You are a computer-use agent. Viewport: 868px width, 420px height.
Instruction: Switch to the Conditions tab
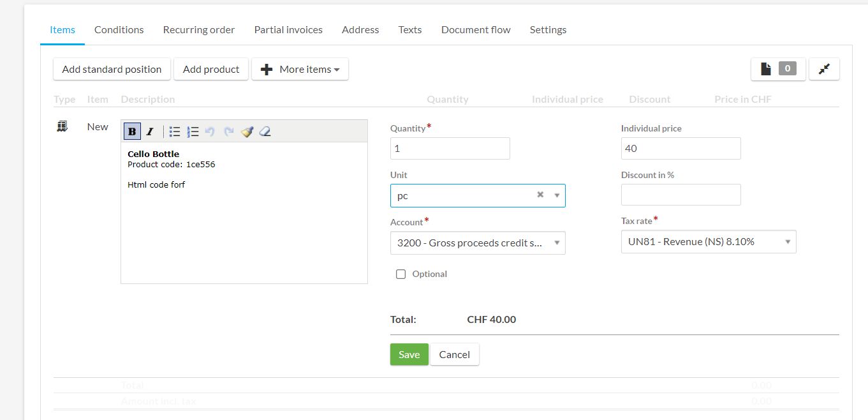(119, 29)
